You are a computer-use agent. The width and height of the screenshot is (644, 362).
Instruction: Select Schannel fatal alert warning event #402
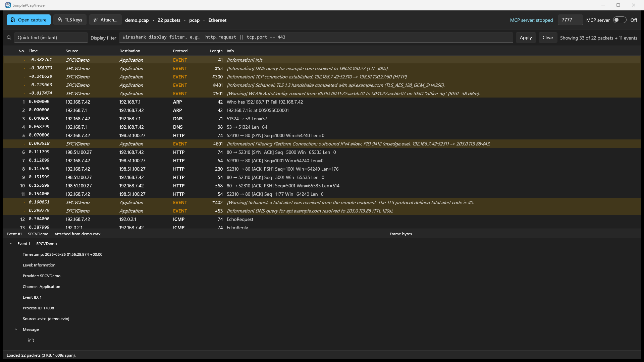point(322,202)
